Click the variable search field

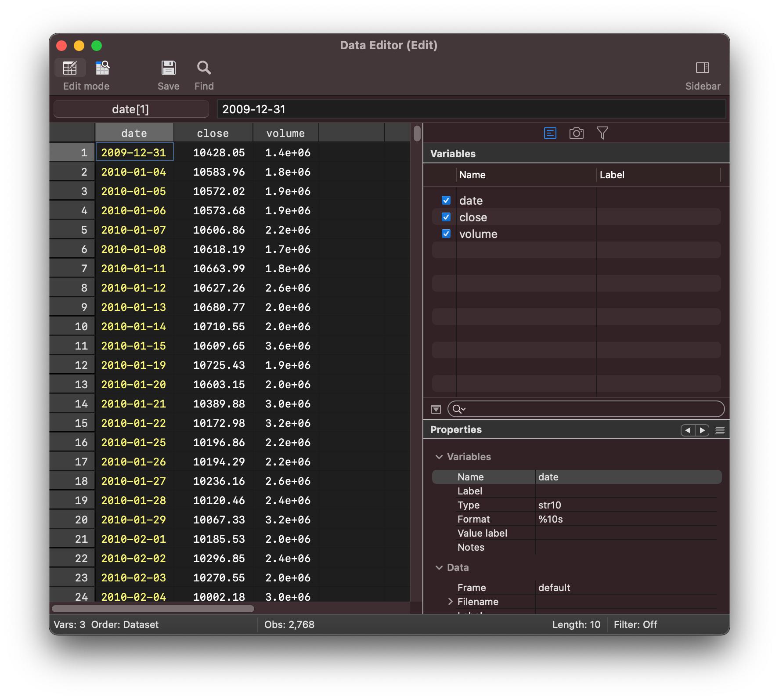pyautogui.click(x=586, y=409)
